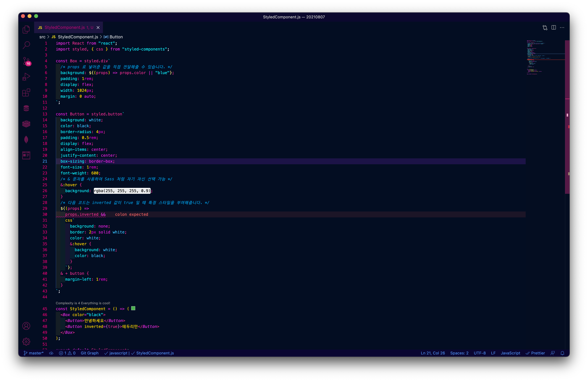The width and height of the screenshot is (588, 381).
Task: Open the MongoDB leaf icon panel
Action: [26, 140]
